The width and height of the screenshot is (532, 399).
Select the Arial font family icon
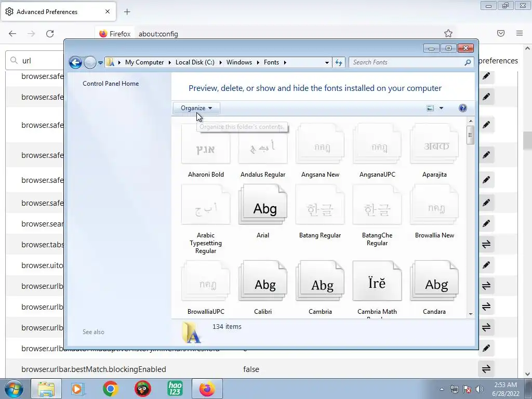(x=262, y=205)
